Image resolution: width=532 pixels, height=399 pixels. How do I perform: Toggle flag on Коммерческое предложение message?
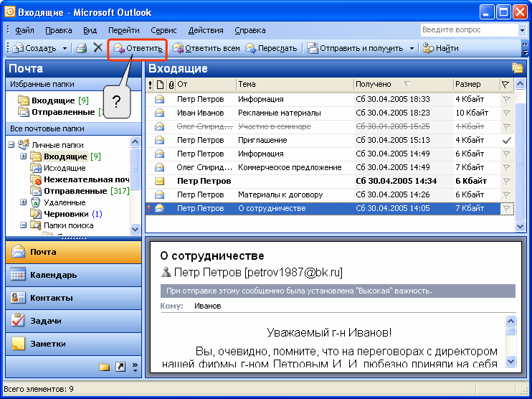(x=507, y=167)
